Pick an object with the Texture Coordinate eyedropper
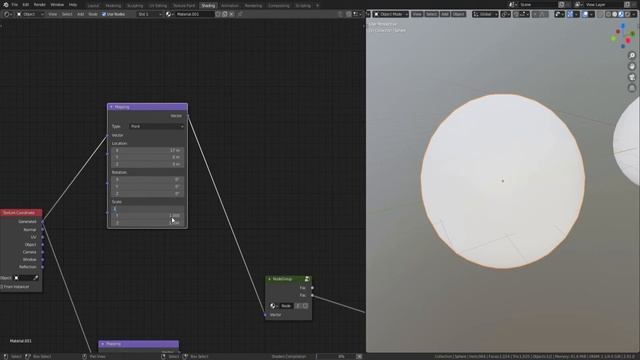 click(x=36, y=278)
